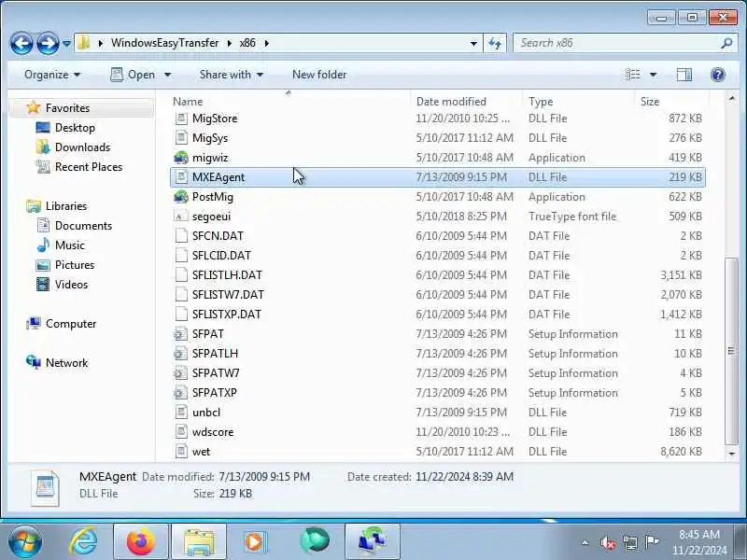The height and width of the screenshot is (560, 747).
Task: Click the Search x86 input field
Action: point(617,43)
